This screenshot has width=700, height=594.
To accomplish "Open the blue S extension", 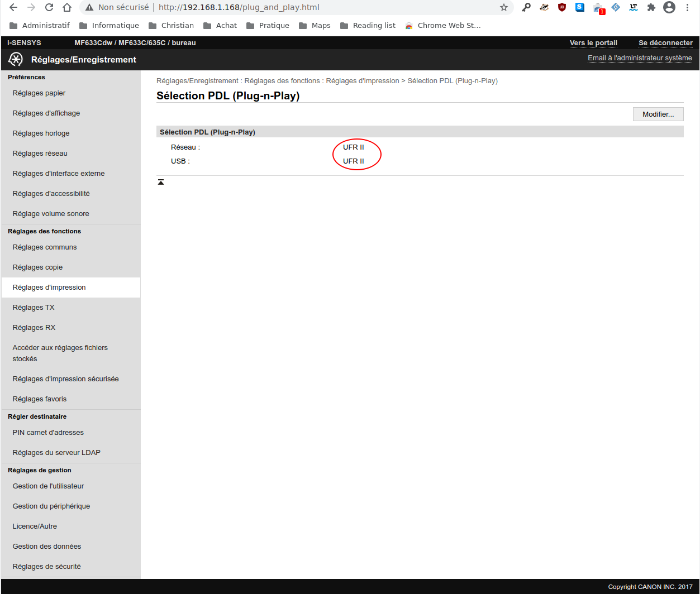I will pos(580,8).
